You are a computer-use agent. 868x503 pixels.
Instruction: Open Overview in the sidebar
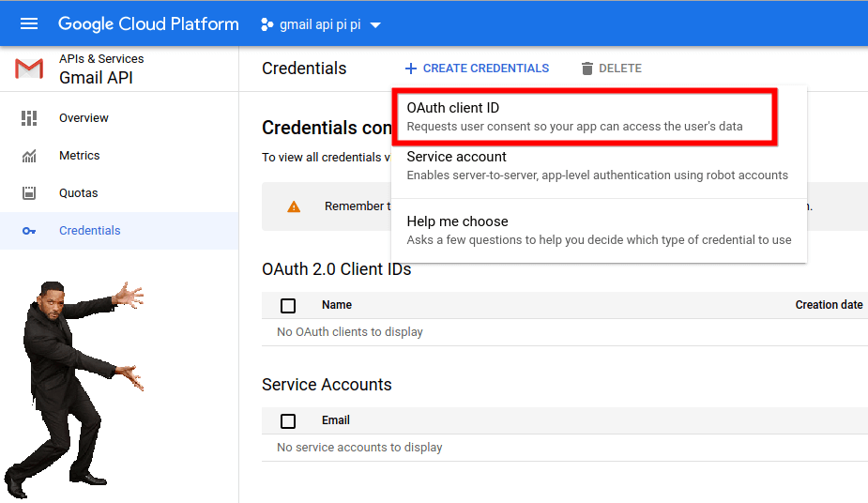[84, 118]
